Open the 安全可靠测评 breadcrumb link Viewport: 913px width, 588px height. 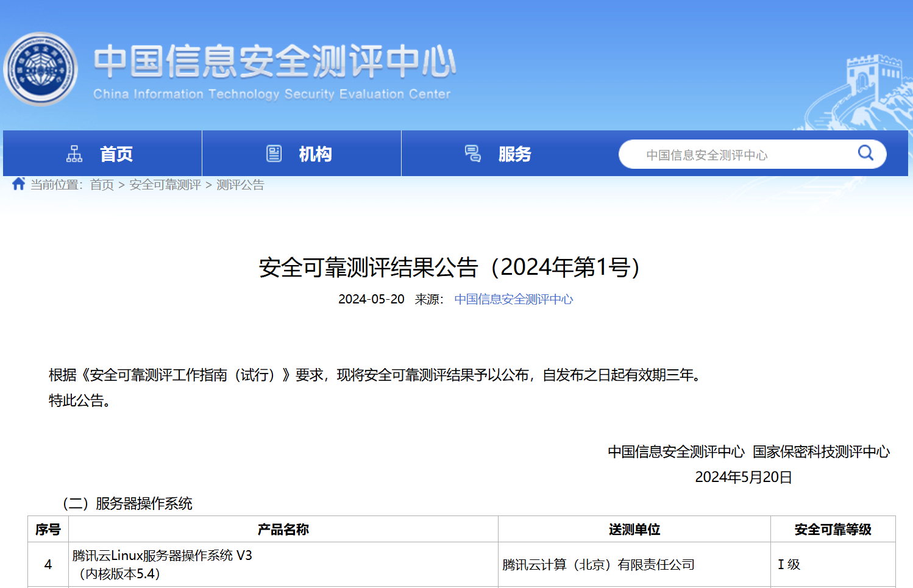(x=165, y=185)
